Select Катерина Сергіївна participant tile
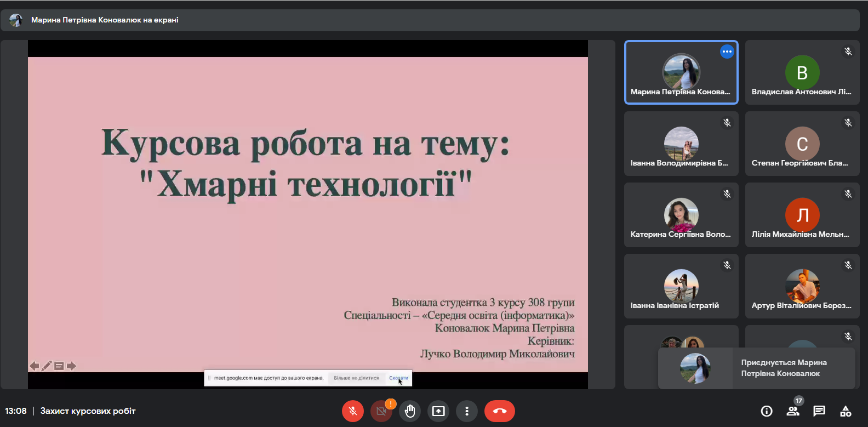 click(x=681, y=215)
